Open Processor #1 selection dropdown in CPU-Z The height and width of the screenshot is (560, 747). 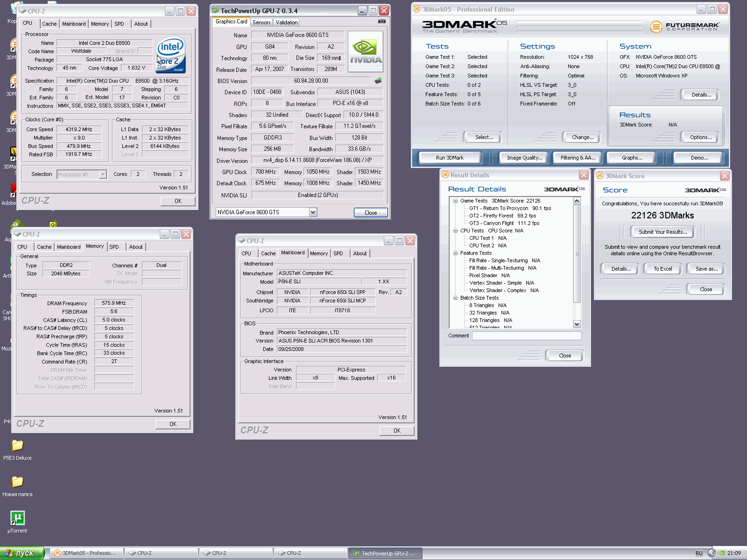click(x=103, y=175)
